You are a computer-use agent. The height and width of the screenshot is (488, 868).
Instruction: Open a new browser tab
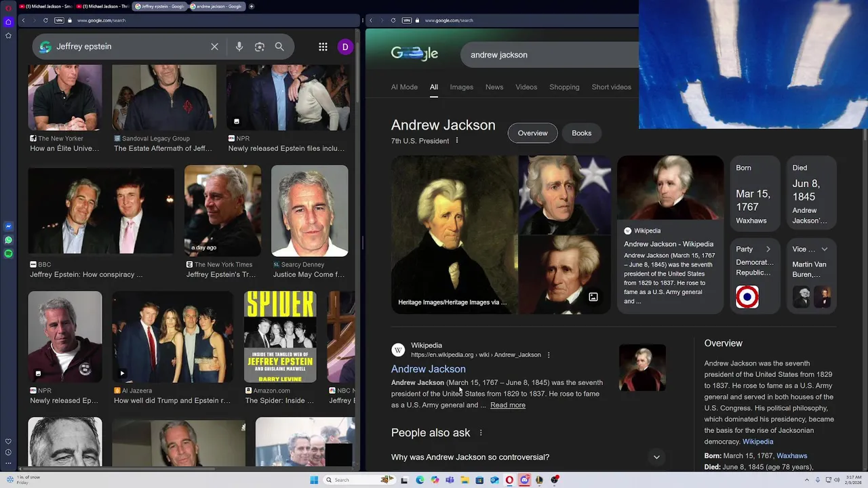[x=252, y=6]
